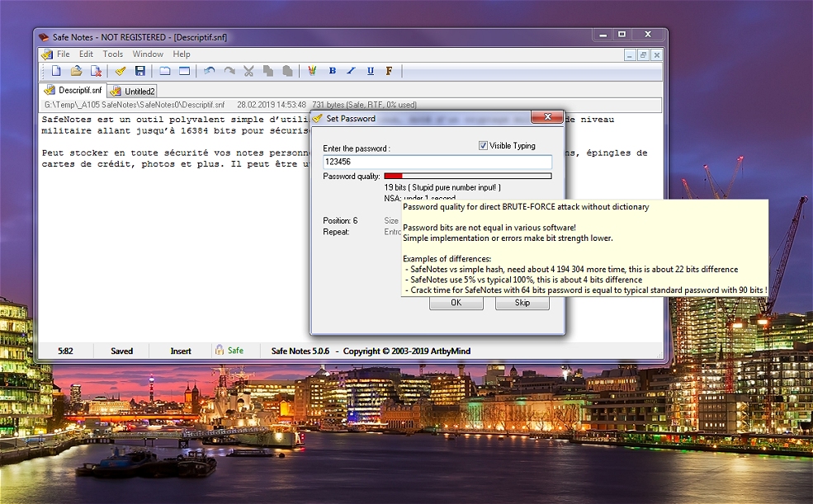Open the Window menu
The width and height of the screenshot is (813, 504).
pyautogui.click(x=148, y=54)
